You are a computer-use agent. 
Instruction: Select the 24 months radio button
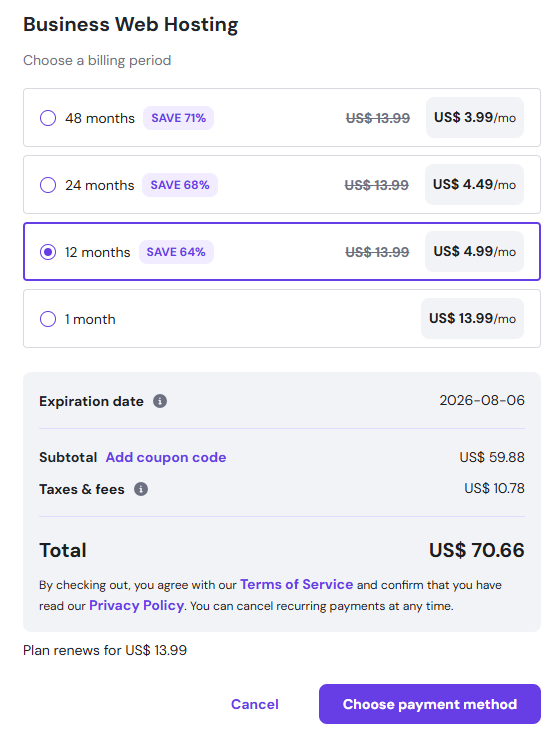point(48,185)
